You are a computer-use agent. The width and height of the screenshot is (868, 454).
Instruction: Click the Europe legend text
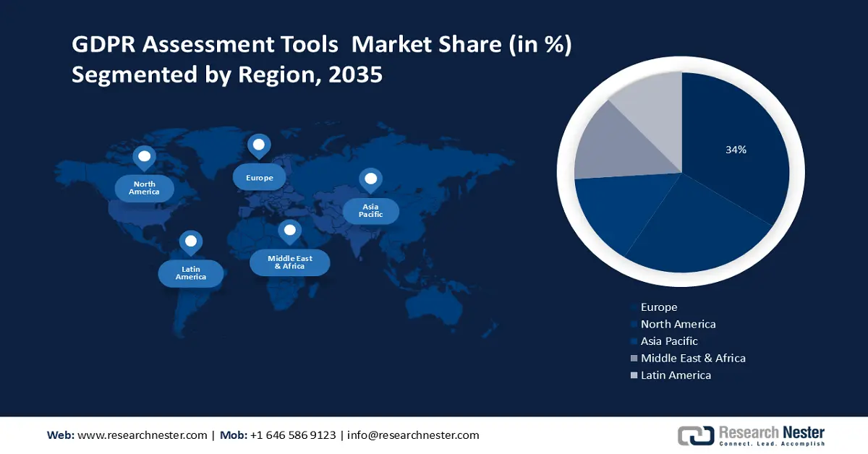click(x=659, y=307)
